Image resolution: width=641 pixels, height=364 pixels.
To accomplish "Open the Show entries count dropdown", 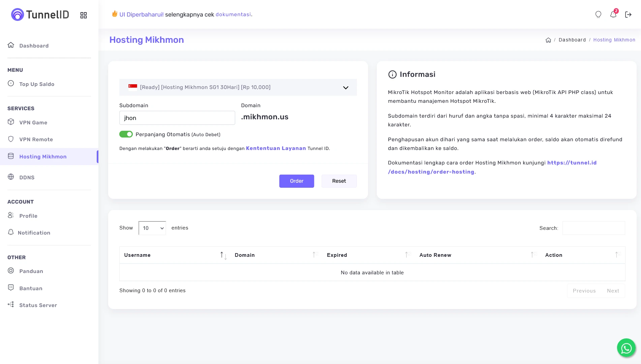I will coord(152,228).
